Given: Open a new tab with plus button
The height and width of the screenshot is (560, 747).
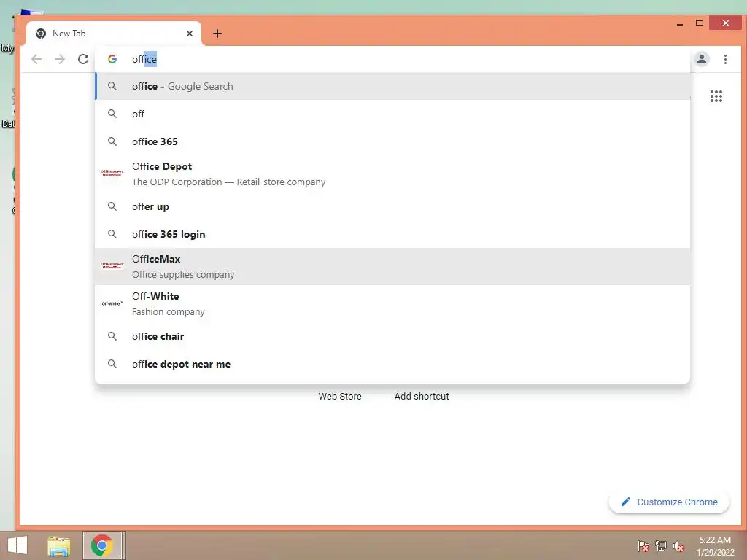Looking at the screenshot, I should pyautogui.click(x=217, y=34).
